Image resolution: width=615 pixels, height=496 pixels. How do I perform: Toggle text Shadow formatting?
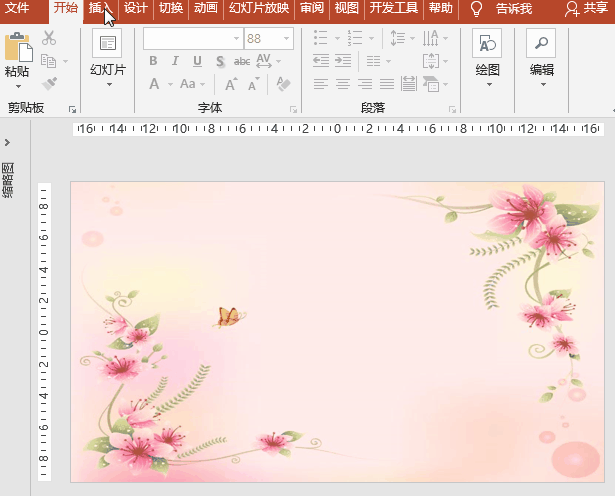(x=220, y=61)
